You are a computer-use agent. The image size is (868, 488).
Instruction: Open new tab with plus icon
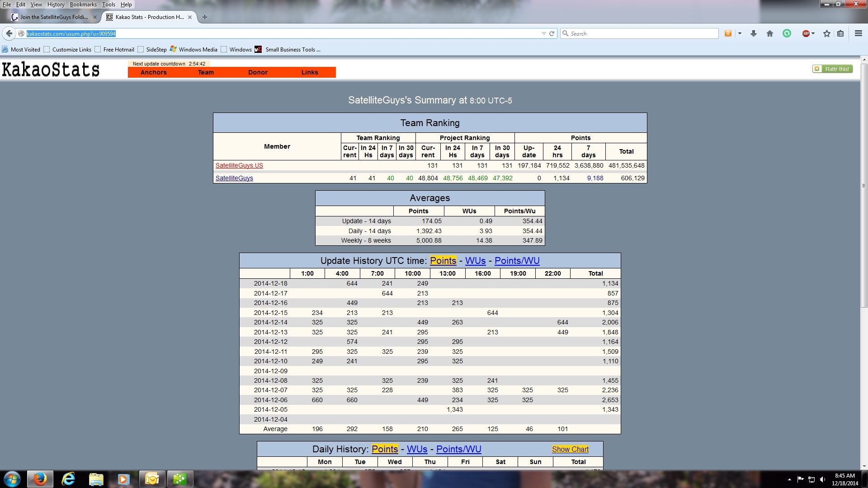coord(205,17)
